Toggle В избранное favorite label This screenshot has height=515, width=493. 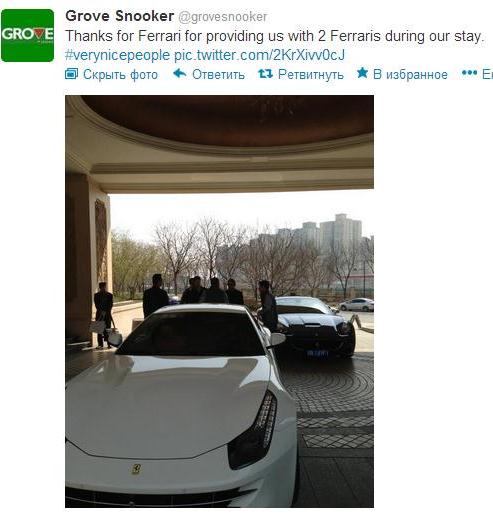pyautogui.click(x=410, y=74)
